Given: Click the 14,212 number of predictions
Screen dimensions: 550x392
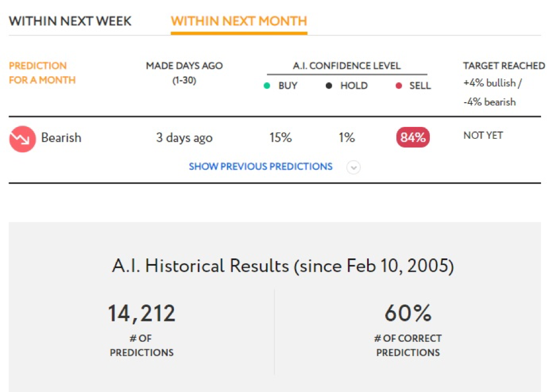Looking at the screenshot, I should (x=141, y=313).
